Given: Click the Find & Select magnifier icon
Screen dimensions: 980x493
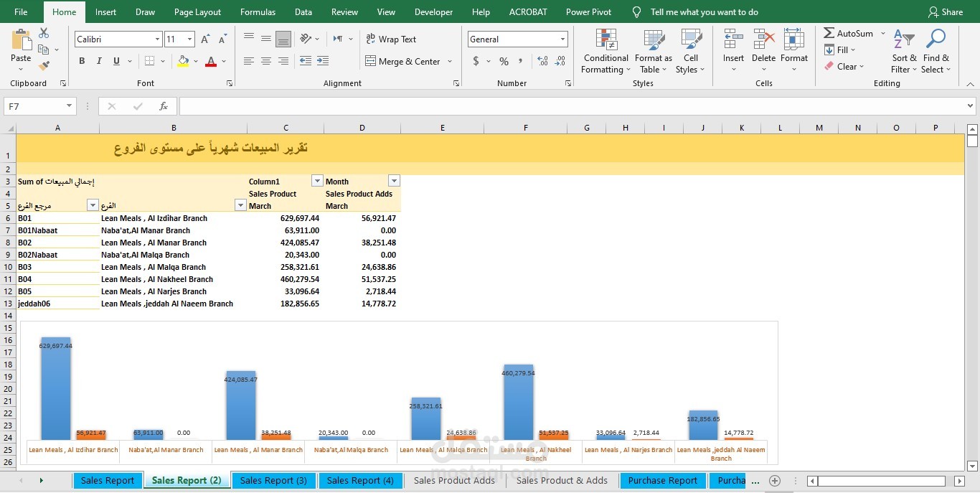Looking at the screenshot, I should tap(936, 39).
